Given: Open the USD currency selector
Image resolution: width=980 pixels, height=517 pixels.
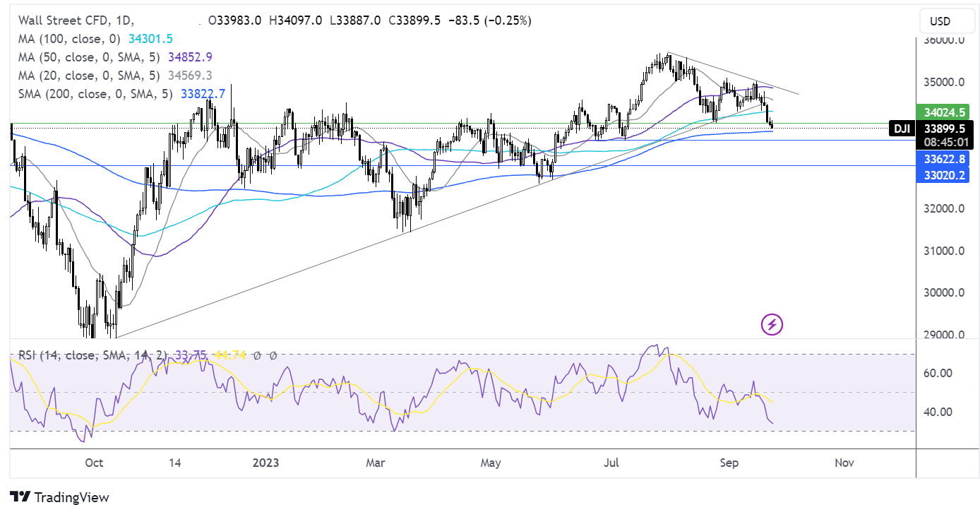Looking at the screenshot, I should [x=947, y=21].
